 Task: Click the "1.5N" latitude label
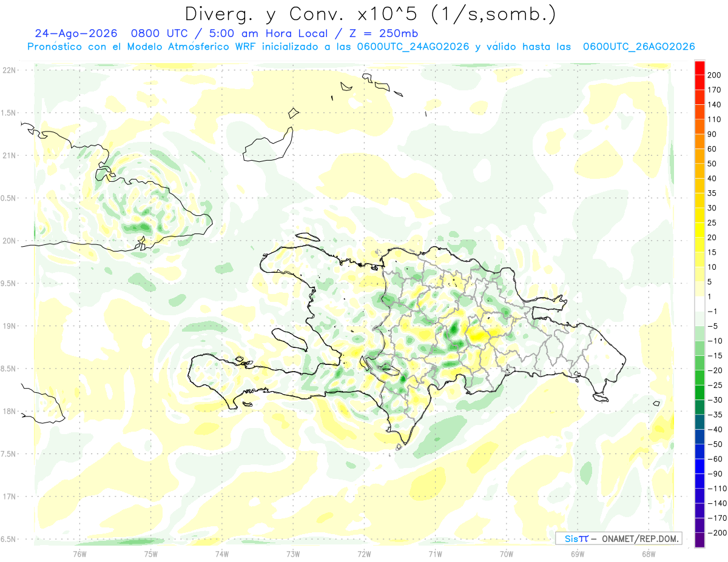(9, 113)
